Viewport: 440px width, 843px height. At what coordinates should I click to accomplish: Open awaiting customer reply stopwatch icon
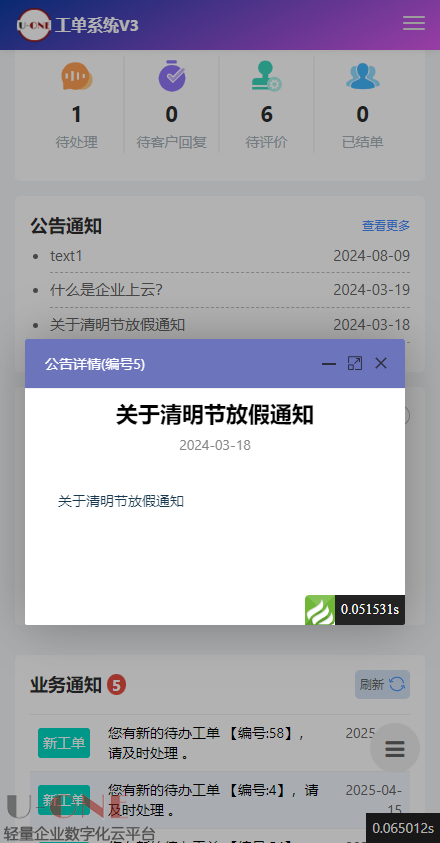pos(172,75)
